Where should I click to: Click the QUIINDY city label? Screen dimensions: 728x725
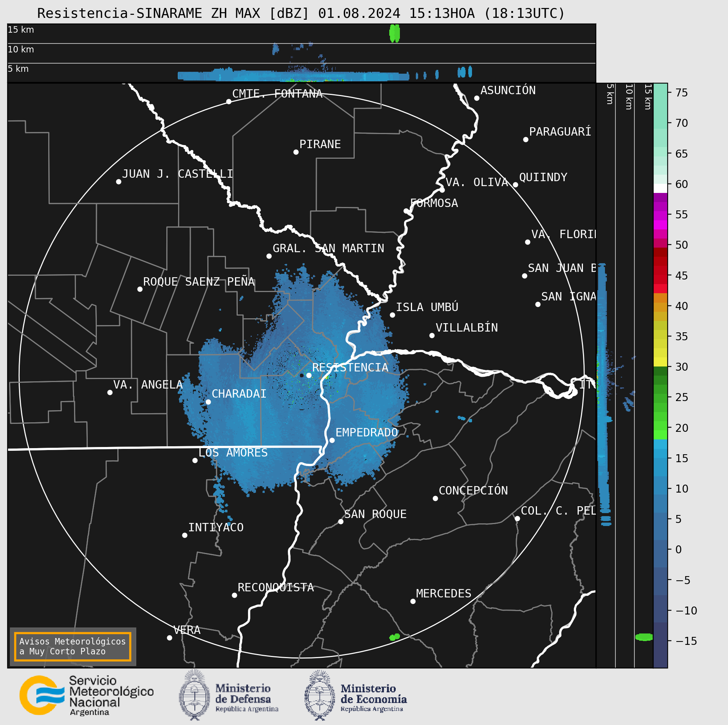pos(543,177)
